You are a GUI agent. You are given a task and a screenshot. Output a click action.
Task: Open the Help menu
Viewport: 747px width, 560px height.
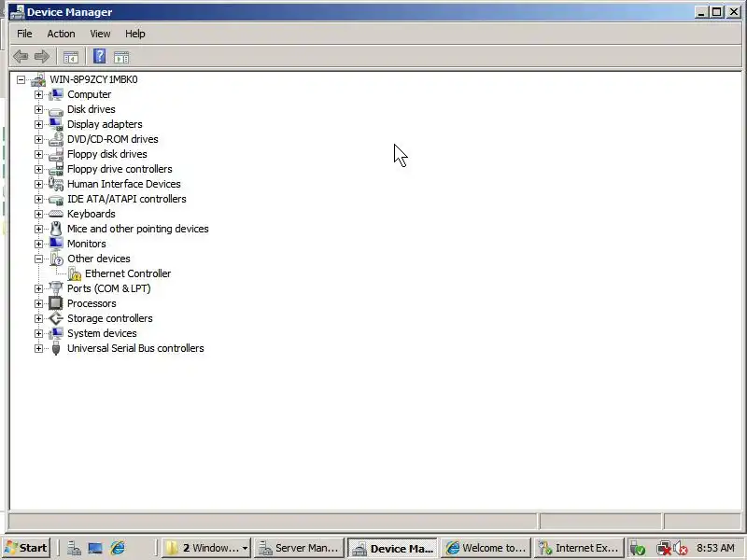coord(134,34)
